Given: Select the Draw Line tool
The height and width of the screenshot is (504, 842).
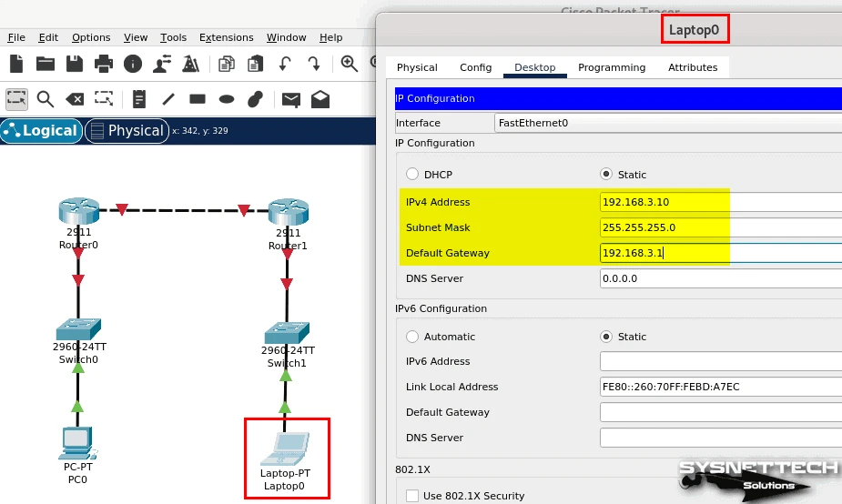Looking at the screenshot, I should pos(167,98).
